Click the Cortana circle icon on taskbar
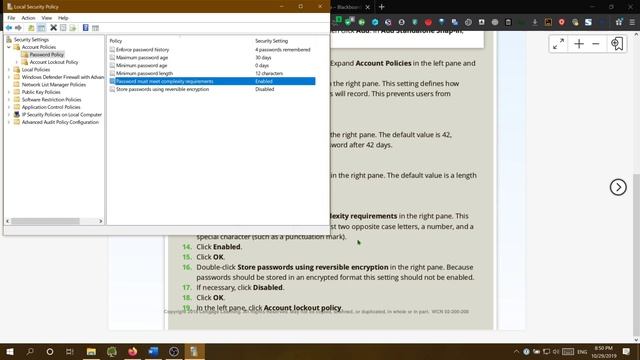The width and height of the screenshot is (640, 360). point(50,351)
